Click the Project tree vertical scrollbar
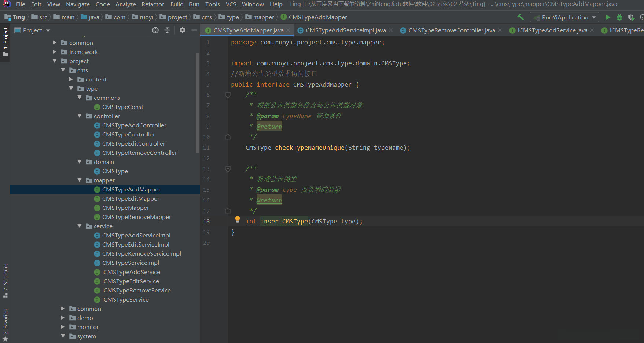644x343 pixels. click(x=198, y=103)
